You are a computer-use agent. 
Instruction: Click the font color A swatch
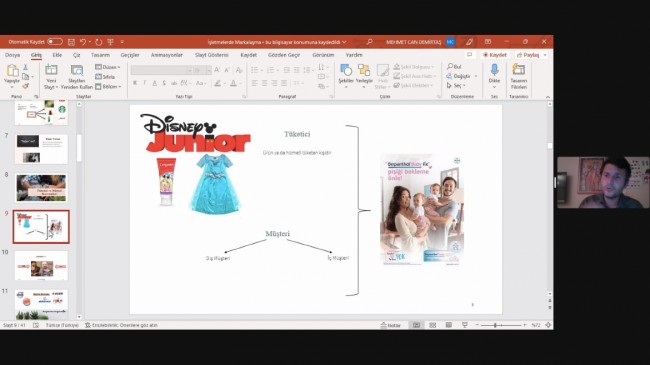pyautogui.click(x=233, y=83)
